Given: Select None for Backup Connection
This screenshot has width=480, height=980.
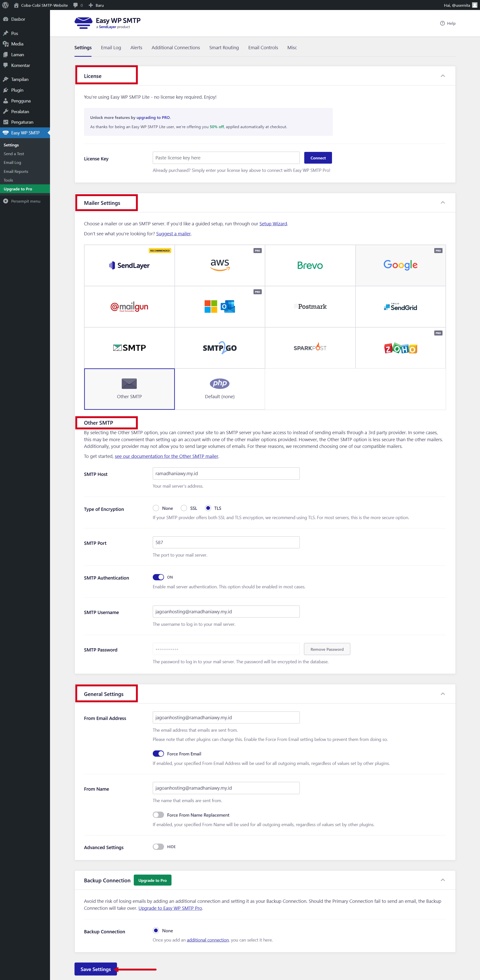Looking at the screenshot, I should pyautogui.click(x=156, y=930).
